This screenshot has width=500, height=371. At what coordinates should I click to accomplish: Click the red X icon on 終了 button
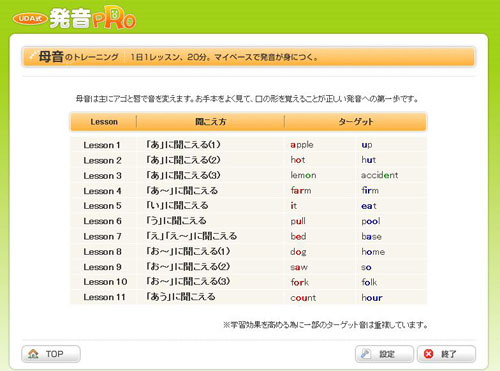coord(428,354)
